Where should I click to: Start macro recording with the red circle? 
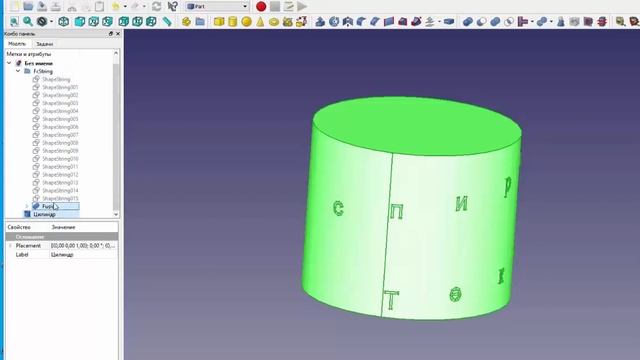coord(261,6)
